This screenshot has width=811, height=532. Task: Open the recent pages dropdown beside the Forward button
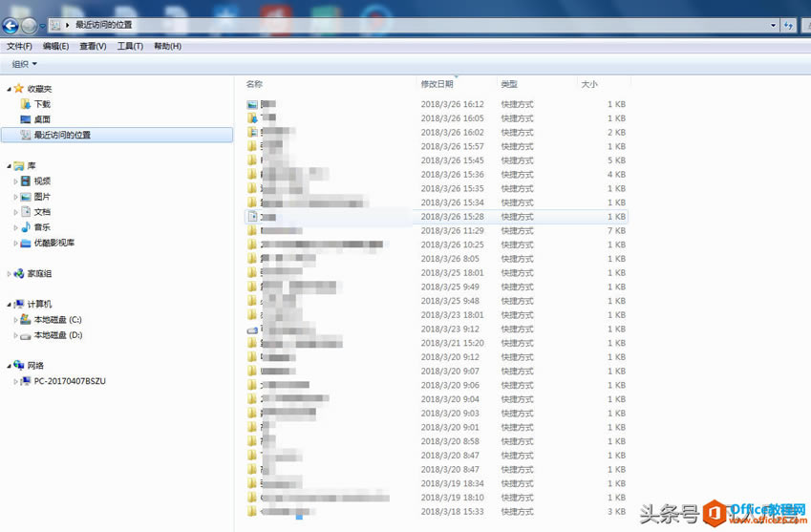[x=42, y=26]
